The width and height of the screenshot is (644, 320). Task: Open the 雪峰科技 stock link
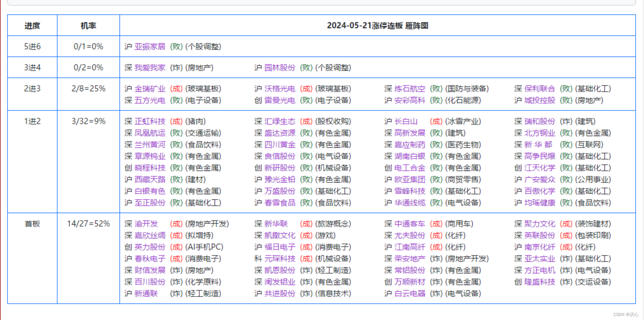pos(410,191)
